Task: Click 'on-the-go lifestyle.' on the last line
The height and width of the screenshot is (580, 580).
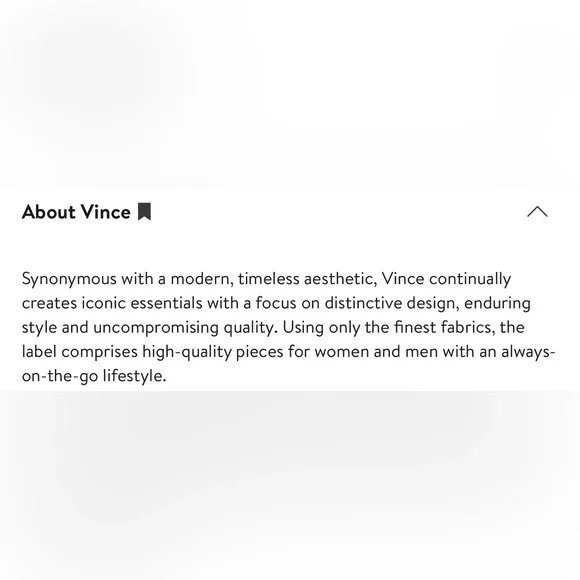Action: click(x=94, y=377)
